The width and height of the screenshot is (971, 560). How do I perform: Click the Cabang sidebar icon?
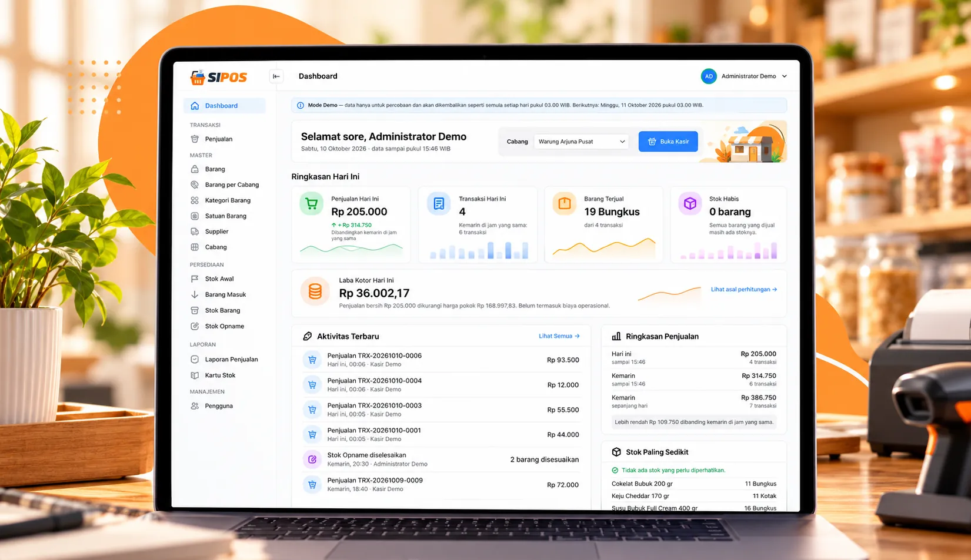(195, 247)
